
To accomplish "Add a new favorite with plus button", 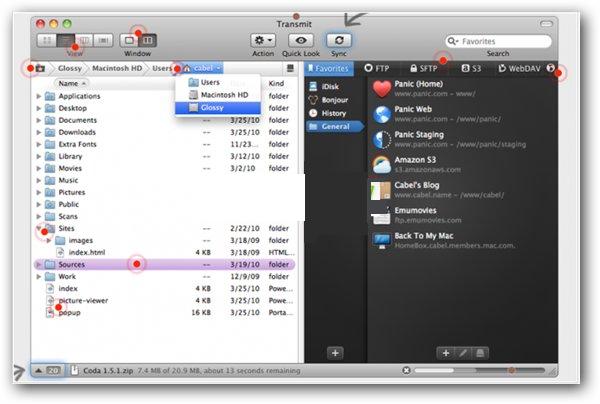I will [x=445, y=353].
